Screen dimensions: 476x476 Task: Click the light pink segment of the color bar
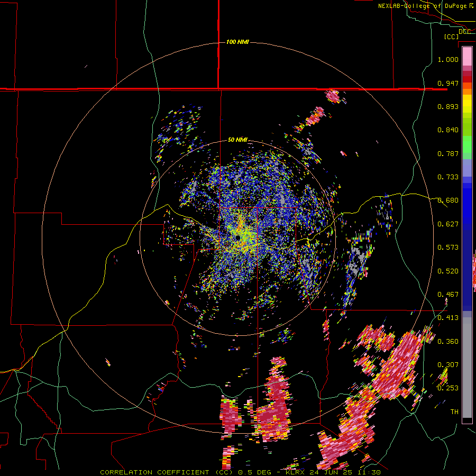[467, 56]
